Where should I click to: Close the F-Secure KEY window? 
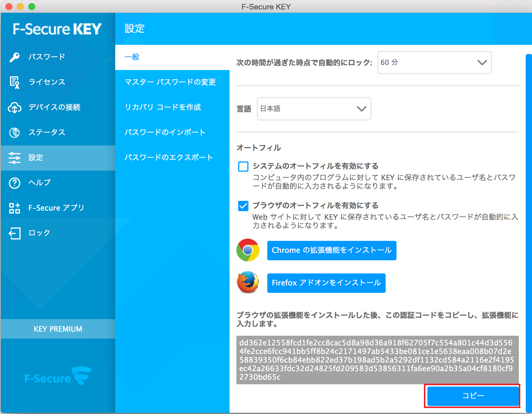click(x=9, y=7)
